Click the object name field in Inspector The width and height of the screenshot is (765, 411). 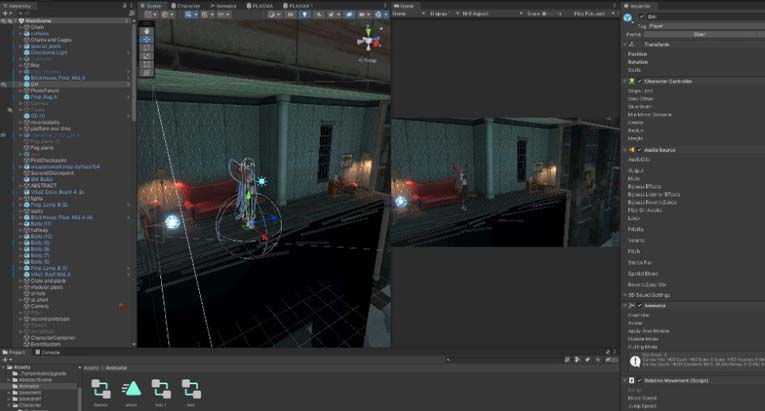point(705,17)
